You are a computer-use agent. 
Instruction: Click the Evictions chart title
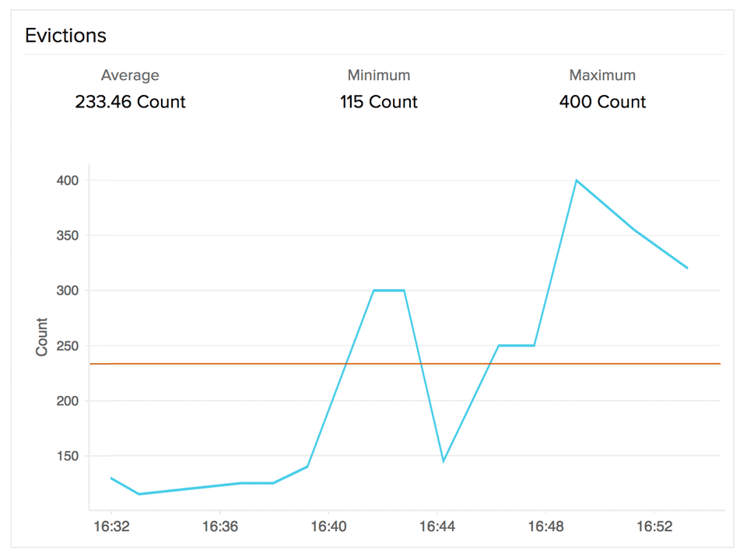click(x=65, y=36)
